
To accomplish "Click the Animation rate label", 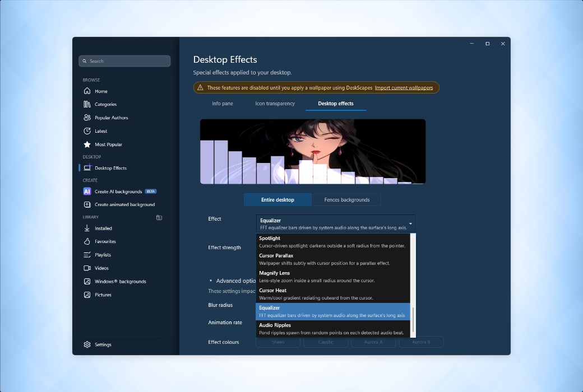I will click(225, 323).
